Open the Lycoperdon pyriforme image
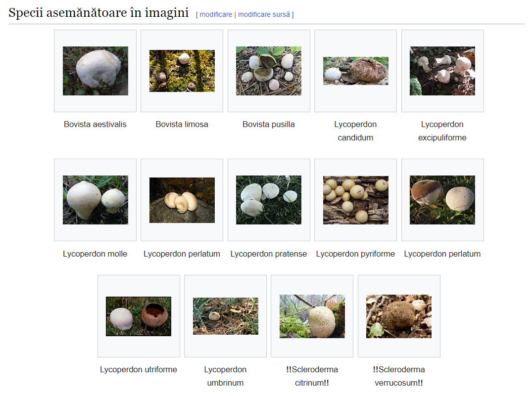The width and height of the screenshot is (532, 396). pos(355,200)
